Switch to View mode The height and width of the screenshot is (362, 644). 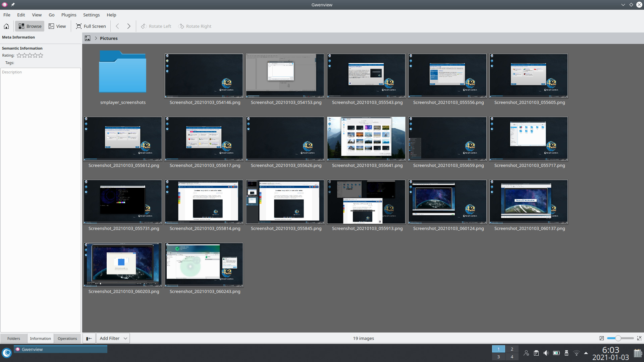[57, 26]
